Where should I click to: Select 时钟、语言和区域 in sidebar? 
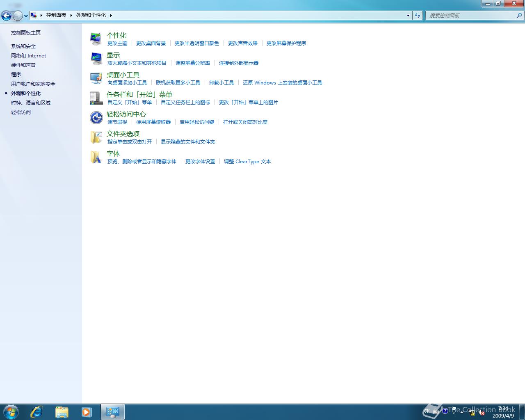tap(31, 103)
